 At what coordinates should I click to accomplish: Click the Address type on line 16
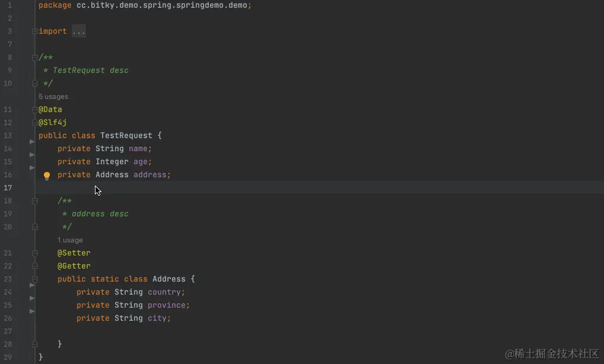click(112, 175)
